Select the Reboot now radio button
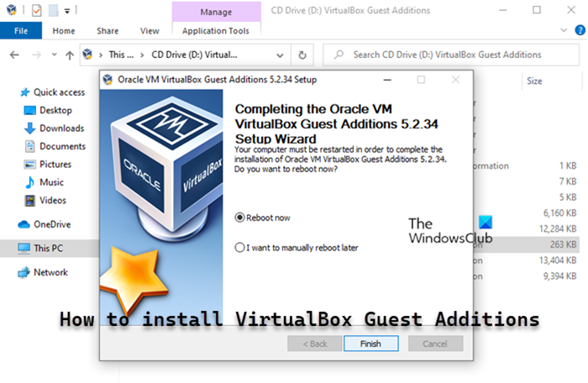Viewport: 588px width, 383px height. click(x=240, y=218)
